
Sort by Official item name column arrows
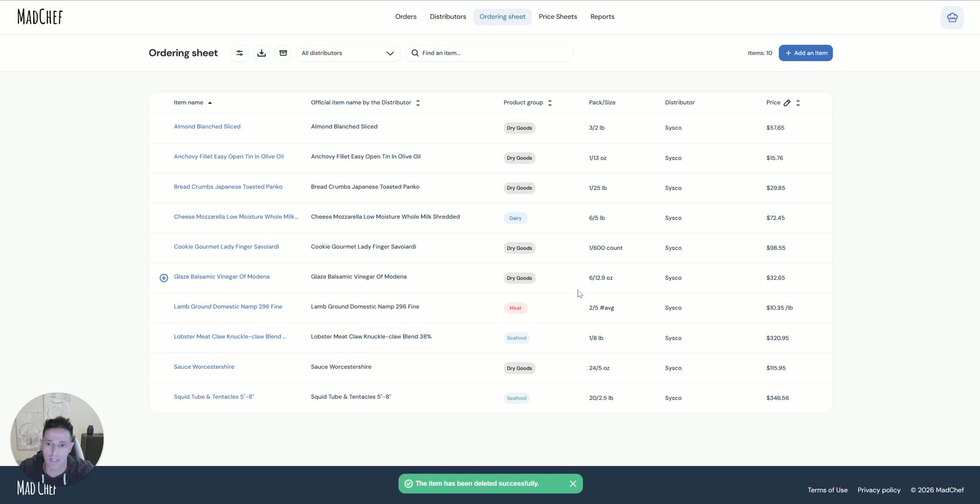[418, 103]
